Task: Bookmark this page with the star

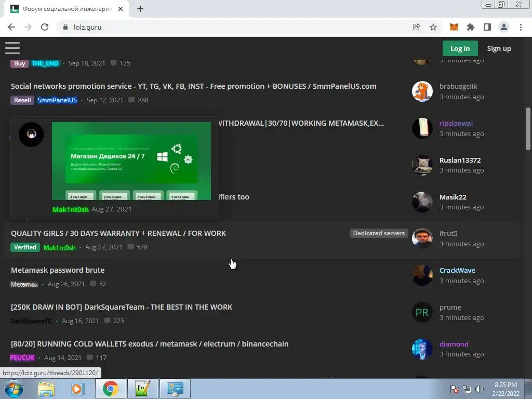Action: (433, 27)
